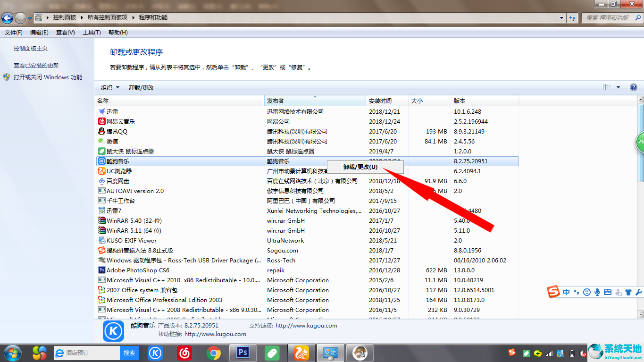
Task: Click the 微信 program icon
Action: [101, 141]
